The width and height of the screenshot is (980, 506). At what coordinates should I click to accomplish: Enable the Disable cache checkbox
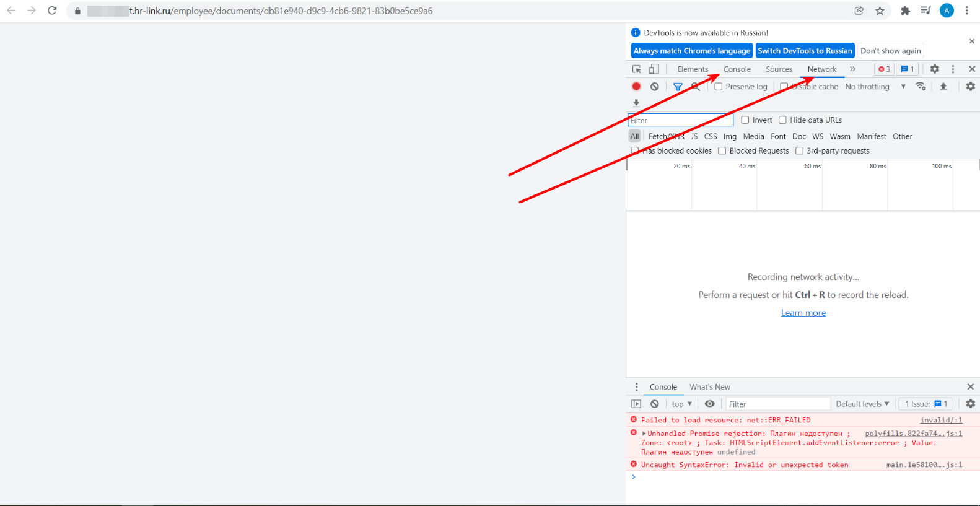coord(784,87)
